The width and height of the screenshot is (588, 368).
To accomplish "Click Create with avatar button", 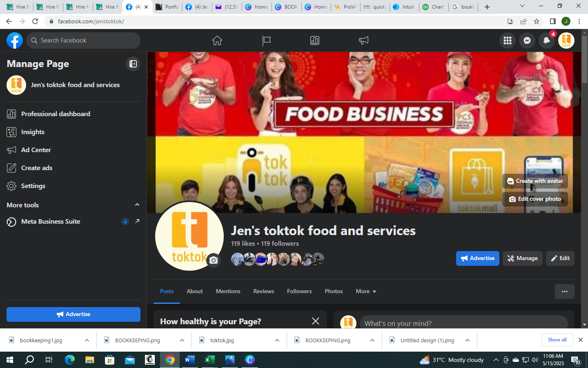I will [x=535, y=181].
